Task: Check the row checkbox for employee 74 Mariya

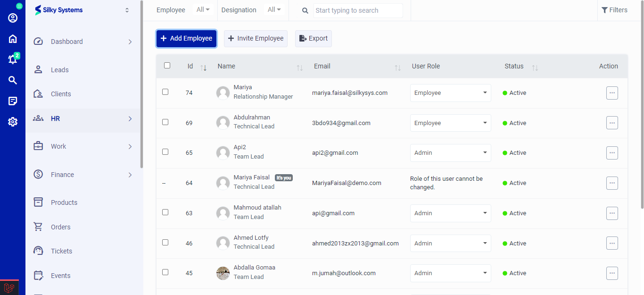Action: pos(165,92)
